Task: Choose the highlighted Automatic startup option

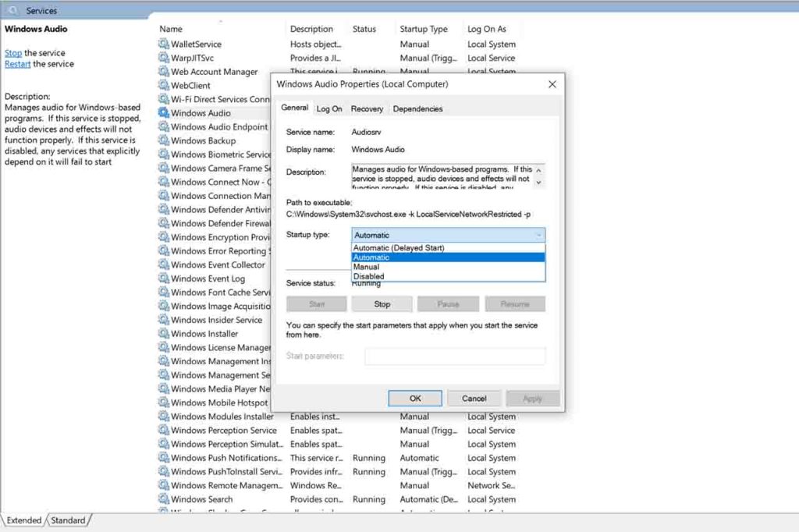Action: [449, 257]
